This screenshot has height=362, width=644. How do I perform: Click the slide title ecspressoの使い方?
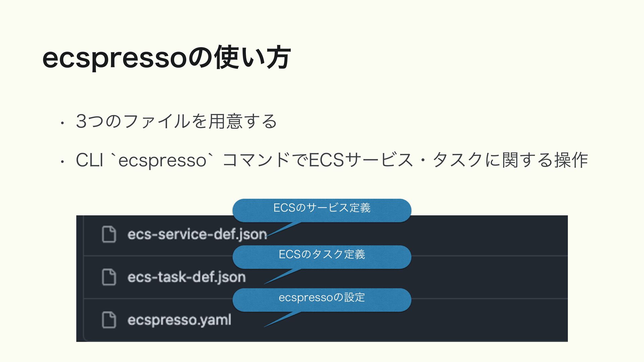(x=166, y=58)
